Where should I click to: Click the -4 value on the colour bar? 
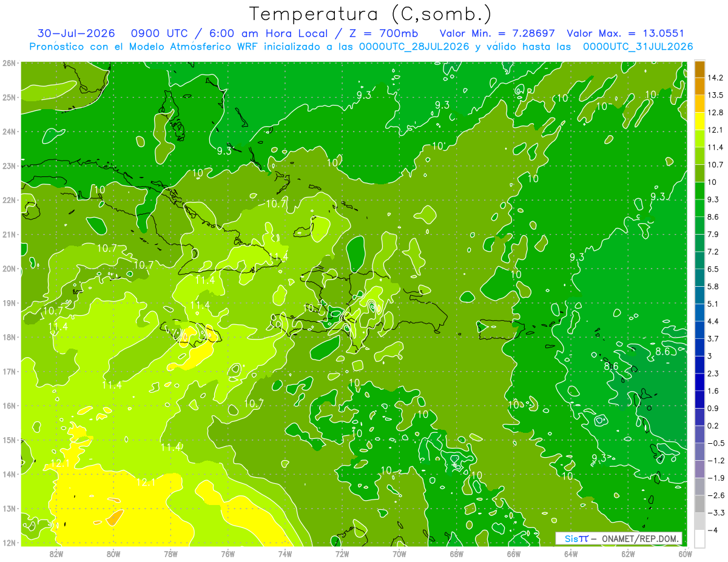712,530
